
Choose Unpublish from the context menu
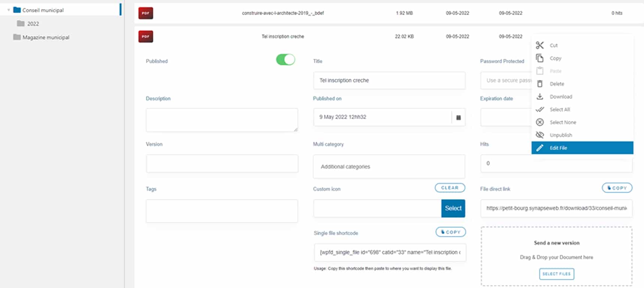point(582,135)
